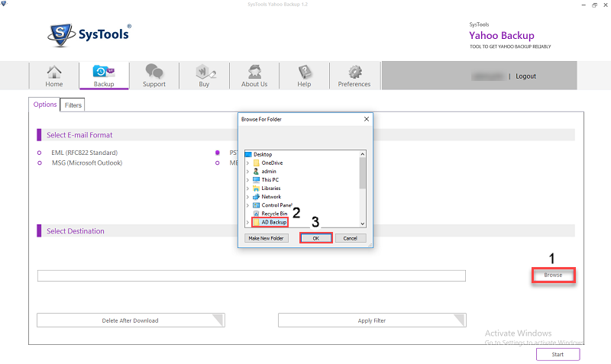Expand the Control Panel tree node
Screen dimensions: 611x364
247,205
